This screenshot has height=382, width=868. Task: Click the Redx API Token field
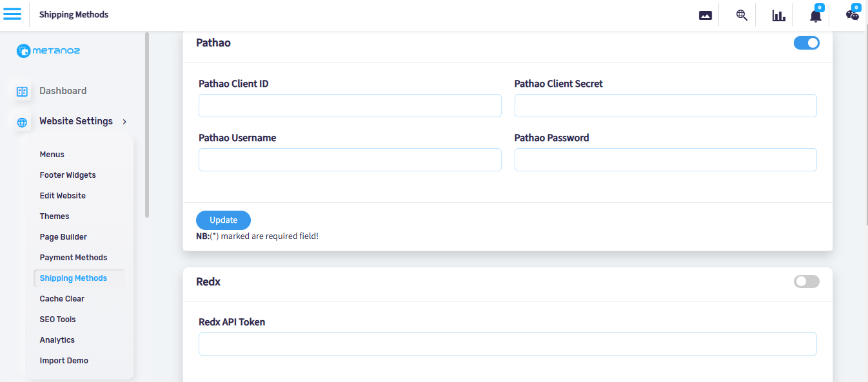[508, 344]
